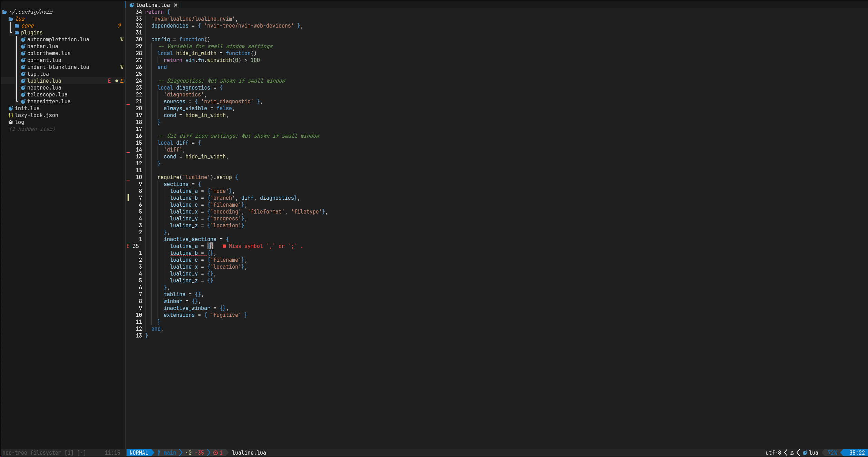Click the red diagnostic square on error line
This screenshot has height=457, width=868.
pos(224,246)
